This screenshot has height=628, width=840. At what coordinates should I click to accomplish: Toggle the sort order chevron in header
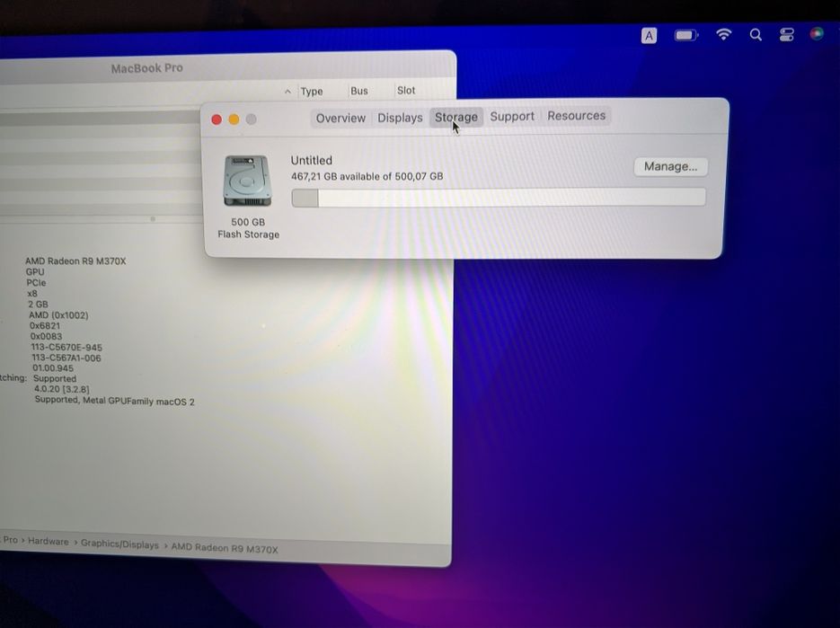pos(287,92)
